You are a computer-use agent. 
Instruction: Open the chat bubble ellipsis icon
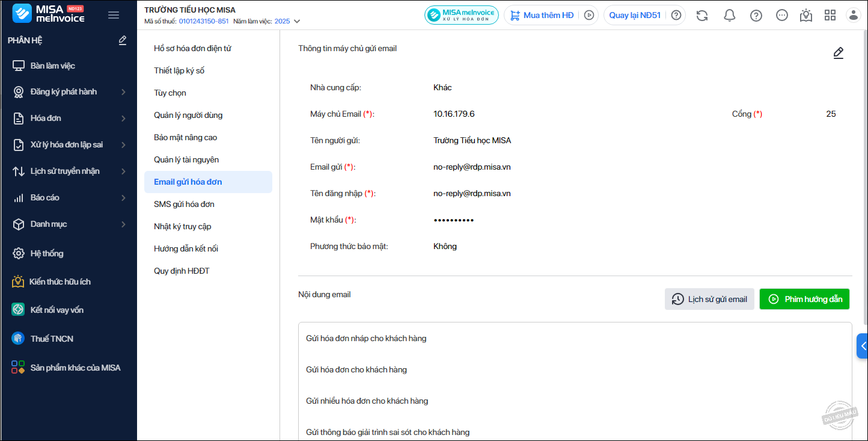coord(782,15)
